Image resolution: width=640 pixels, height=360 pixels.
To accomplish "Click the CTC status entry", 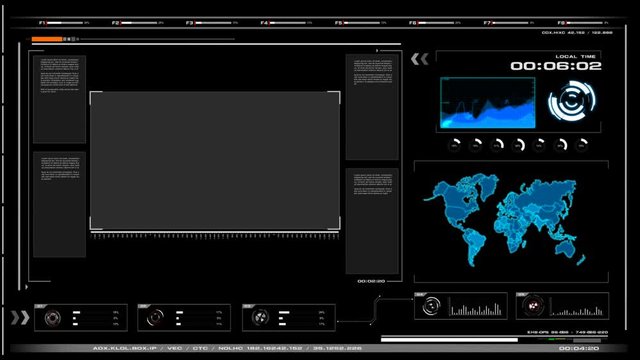I will [200, 348].
